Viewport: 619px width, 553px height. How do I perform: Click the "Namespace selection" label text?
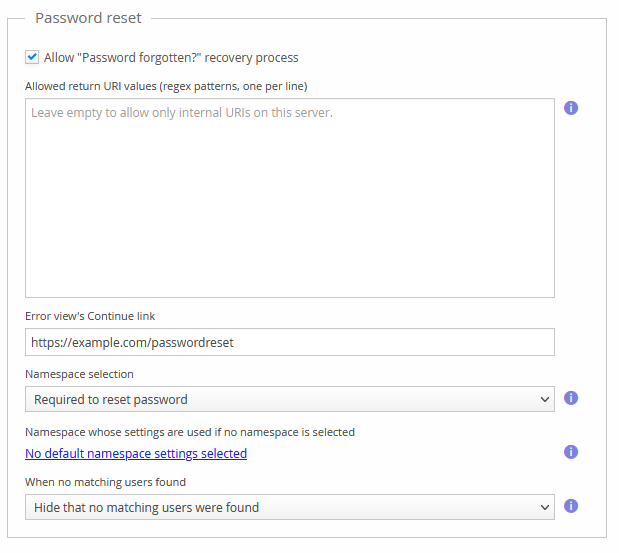click(x=79, y=374)
